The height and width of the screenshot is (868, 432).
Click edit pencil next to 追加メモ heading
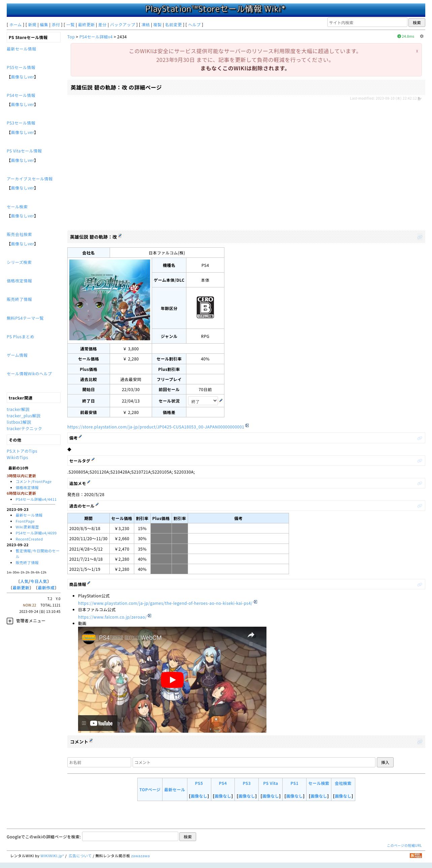88,482
